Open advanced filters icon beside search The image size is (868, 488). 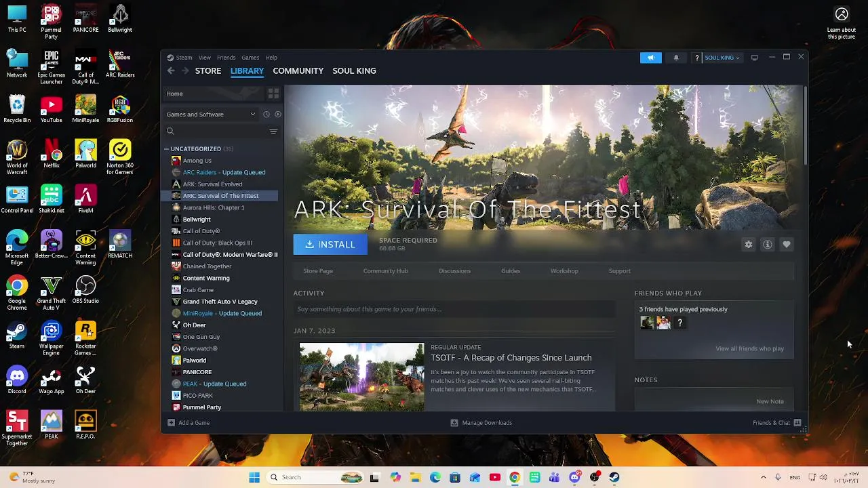pos(273,131)
